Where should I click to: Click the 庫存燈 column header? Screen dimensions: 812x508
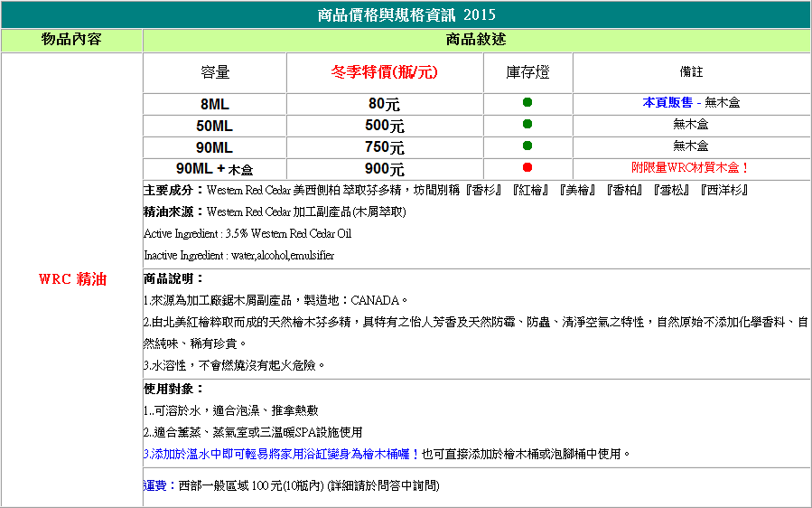[527, 72]
